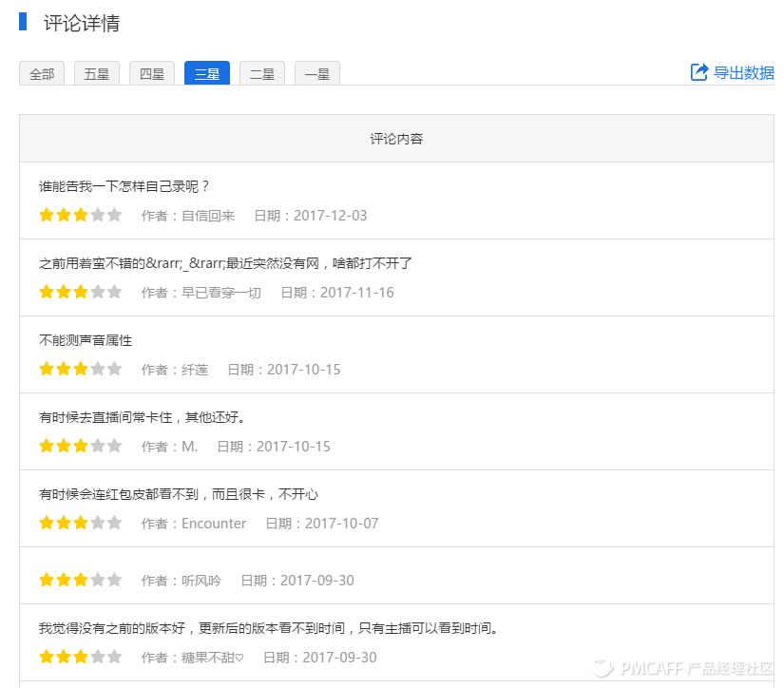
Task: Click the fifth gray star on 听风吟's rating
Action: (x=115, y=580)
